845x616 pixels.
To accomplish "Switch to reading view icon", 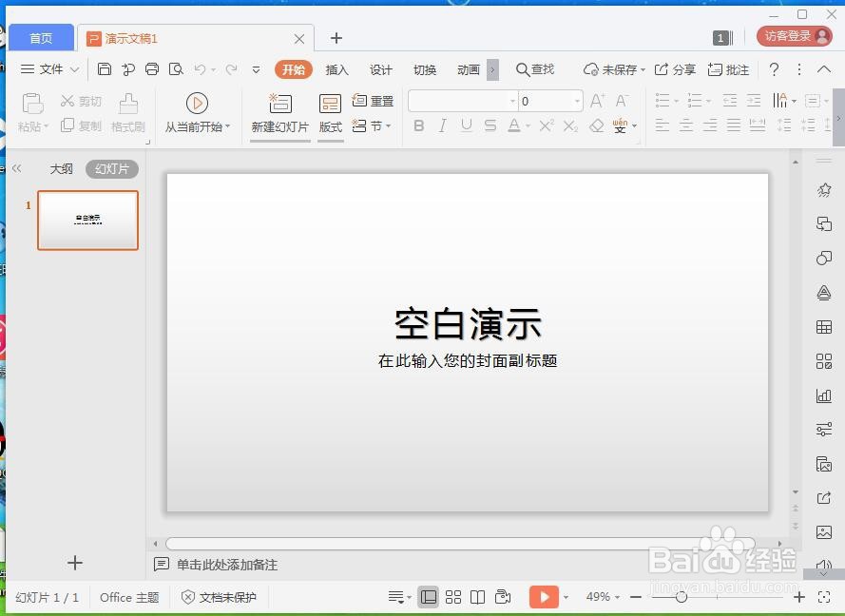I will click(x=477, y=597).
